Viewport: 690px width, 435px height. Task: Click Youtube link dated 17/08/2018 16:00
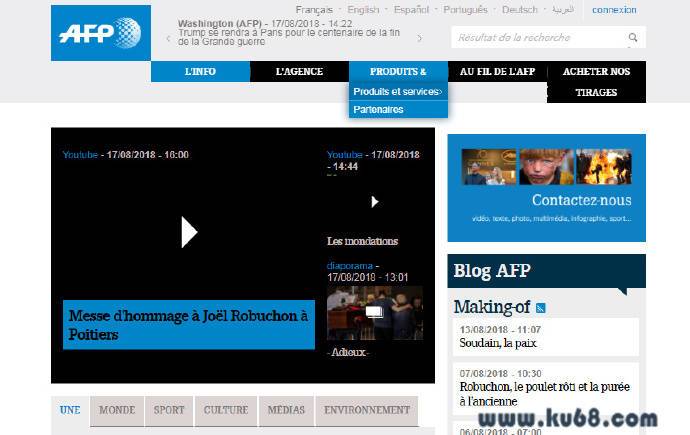coord(80,155)
